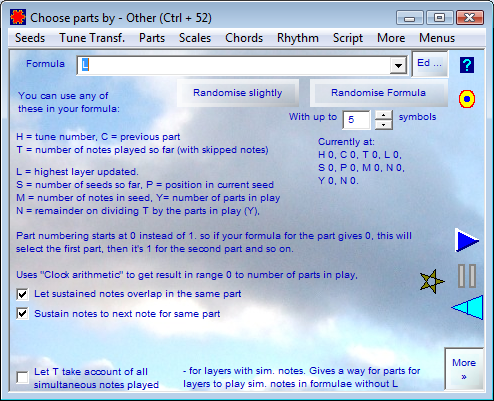Toggle Let sustained notes overlap in same part
This screenshot has height=401, width=494.
pos(22,294)
